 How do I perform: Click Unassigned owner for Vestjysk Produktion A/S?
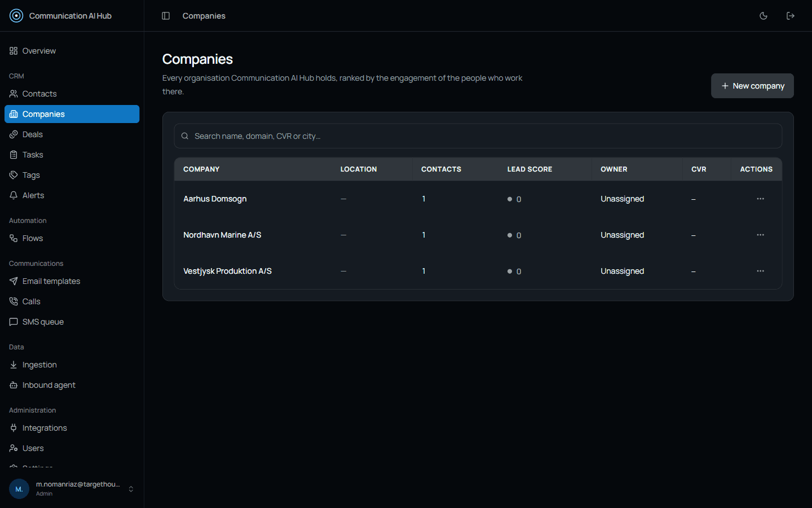(622, 271)
